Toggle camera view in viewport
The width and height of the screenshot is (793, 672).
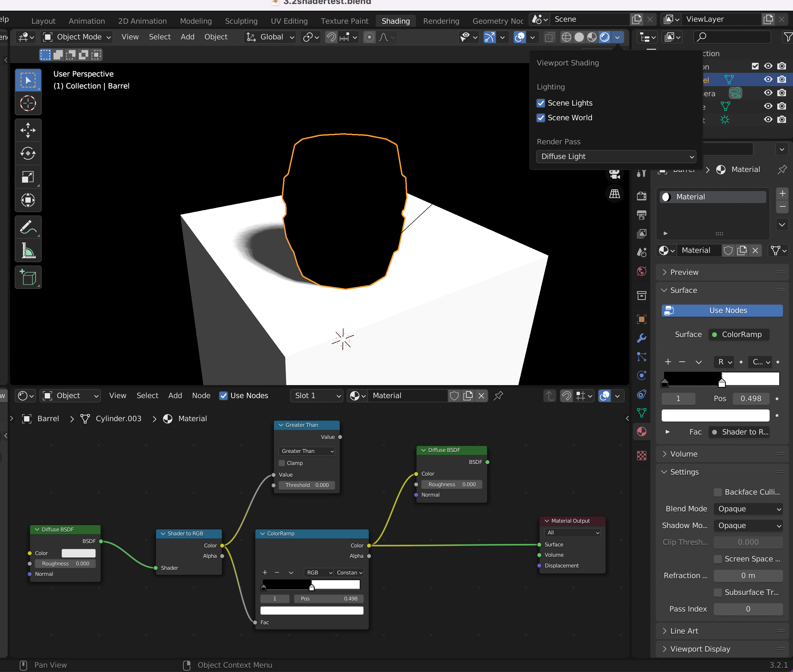[x=614, y=174]
